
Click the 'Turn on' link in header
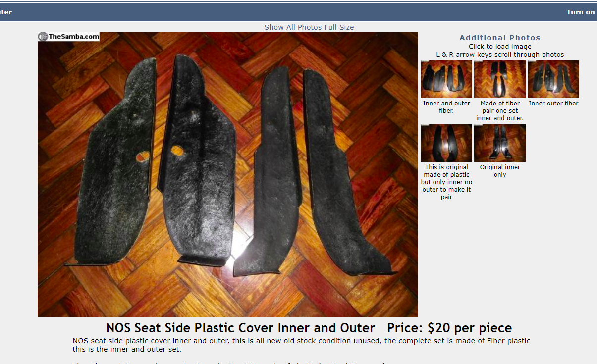pyautogui.click(x=581, y=12)
